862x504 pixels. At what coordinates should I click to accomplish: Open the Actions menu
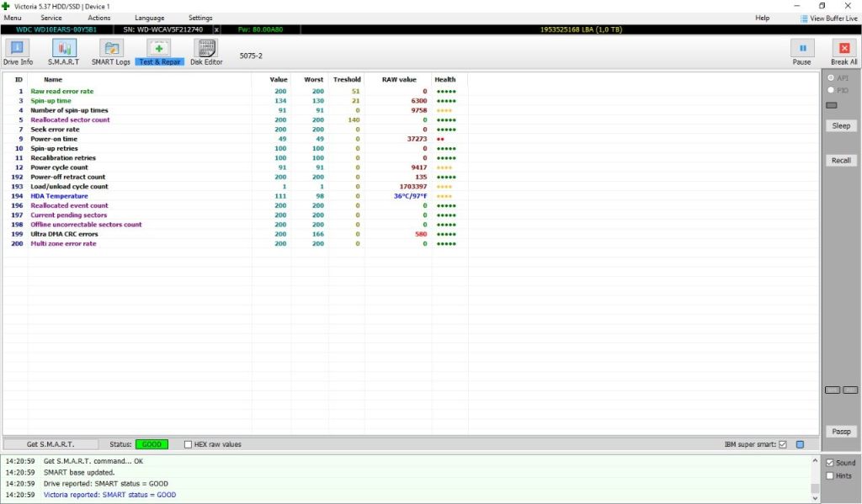99,19
